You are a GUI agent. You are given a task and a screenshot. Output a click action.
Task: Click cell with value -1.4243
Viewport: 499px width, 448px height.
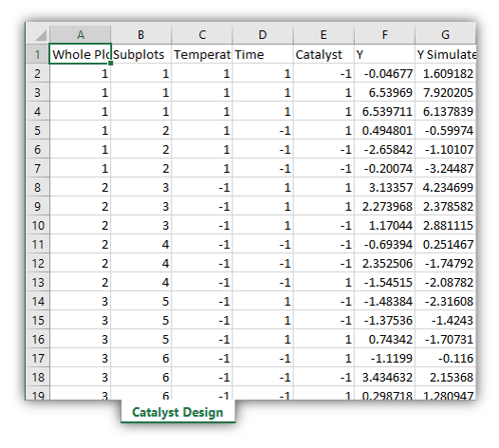(446, 320)
